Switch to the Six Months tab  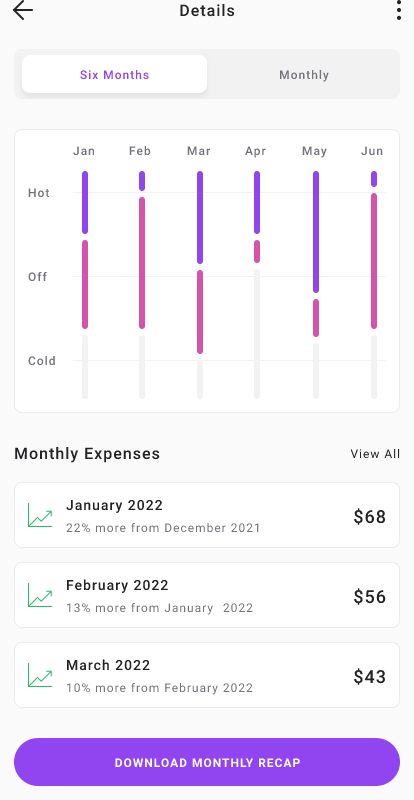[x=114, y=74]
